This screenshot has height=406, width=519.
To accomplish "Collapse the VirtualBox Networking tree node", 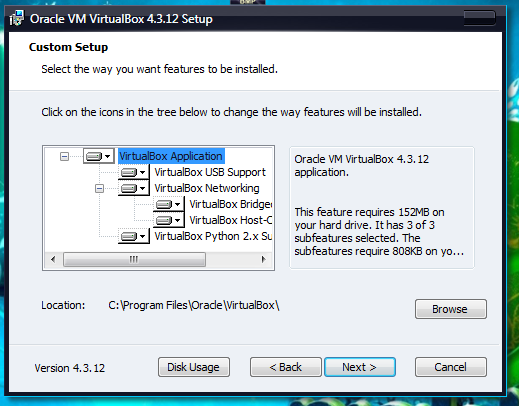I will click(x=99, y=189).
